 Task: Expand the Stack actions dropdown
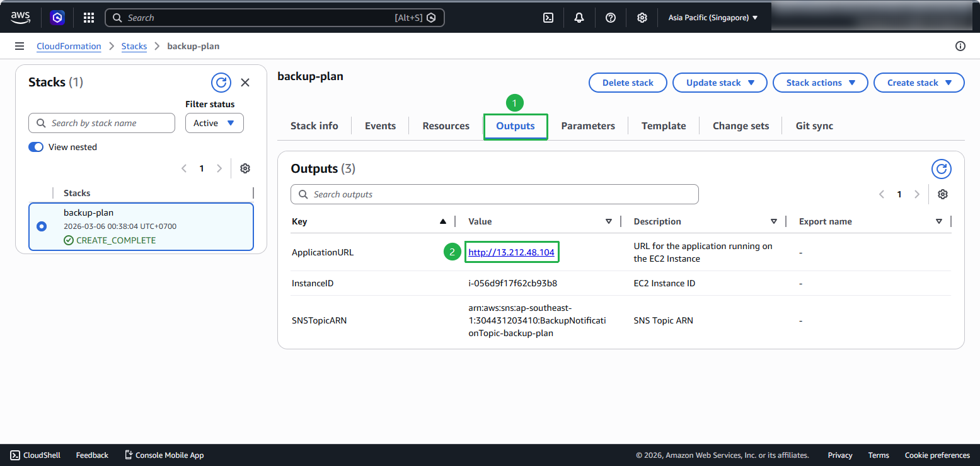[821, 83]
